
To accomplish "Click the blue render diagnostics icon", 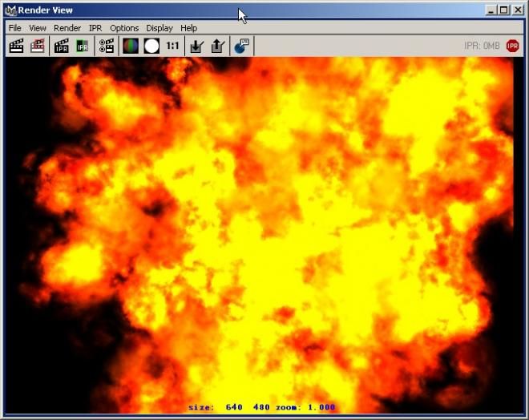I will tap(241, 46).
